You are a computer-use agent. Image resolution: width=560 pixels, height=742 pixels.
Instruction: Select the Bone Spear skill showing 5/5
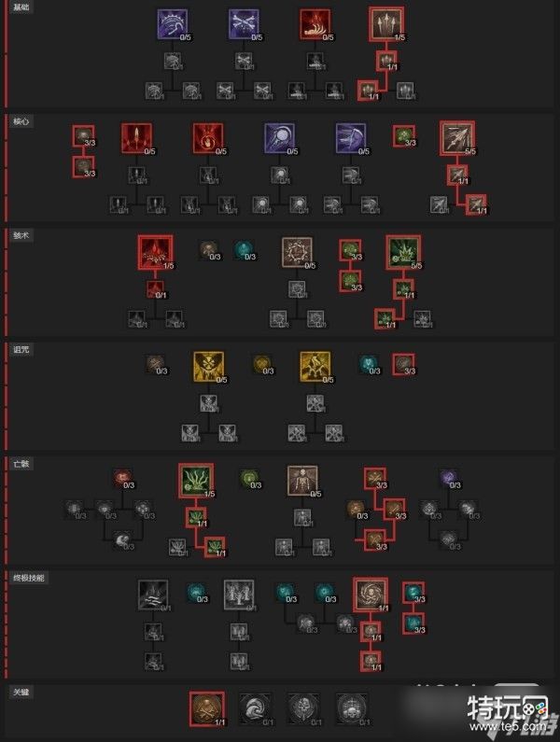pyautogui.click(x=457, y=138)
